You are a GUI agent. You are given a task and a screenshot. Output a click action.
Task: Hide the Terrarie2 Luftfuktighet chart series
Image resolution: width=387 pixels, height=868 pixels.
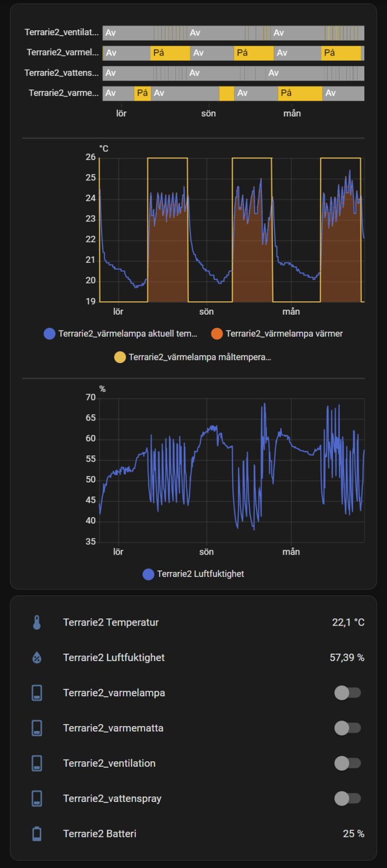[194, 574]
